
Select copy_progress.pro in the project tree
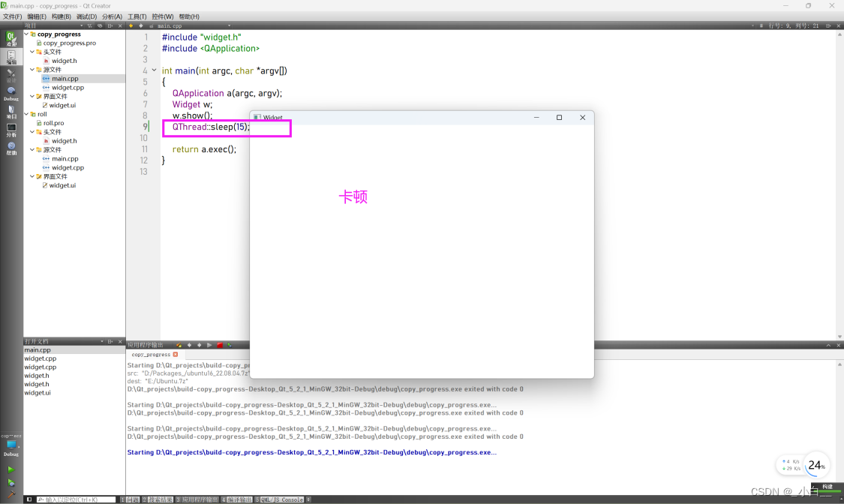coord(70,43)
